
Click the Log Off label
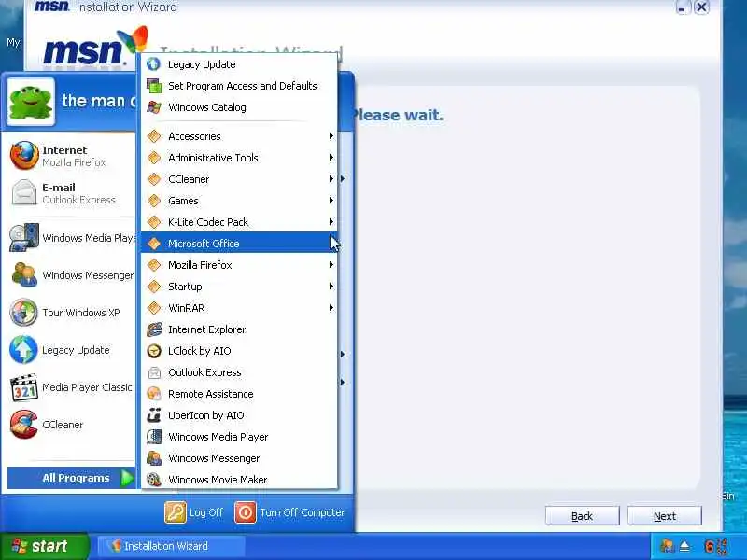click(x=206, y=512)
